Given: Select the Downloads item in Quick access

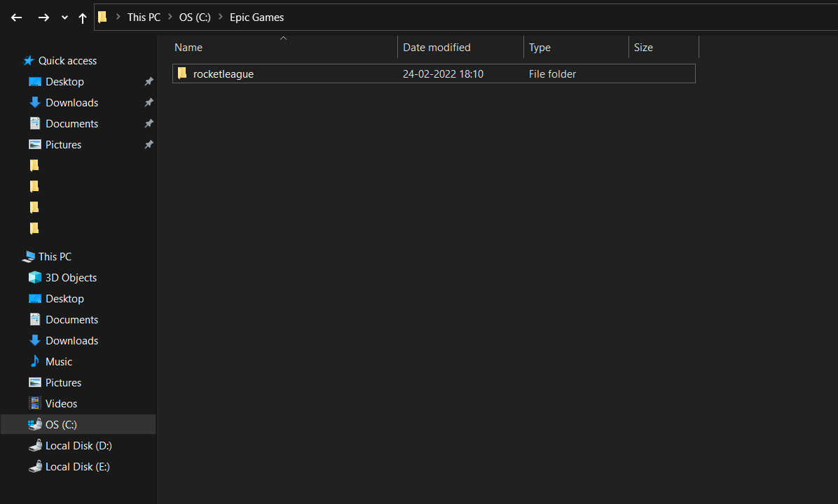Looking at the screenshot, I should coord(71,102).
